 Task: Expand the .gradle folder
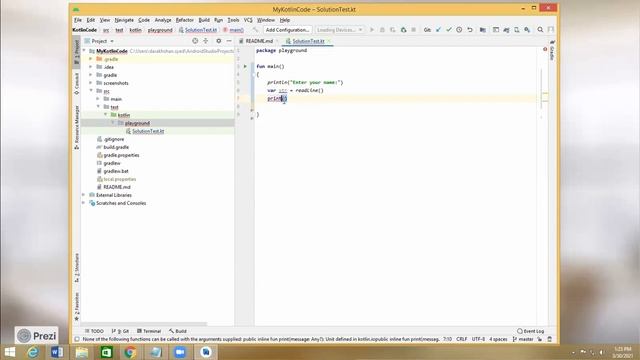[91, 59]
